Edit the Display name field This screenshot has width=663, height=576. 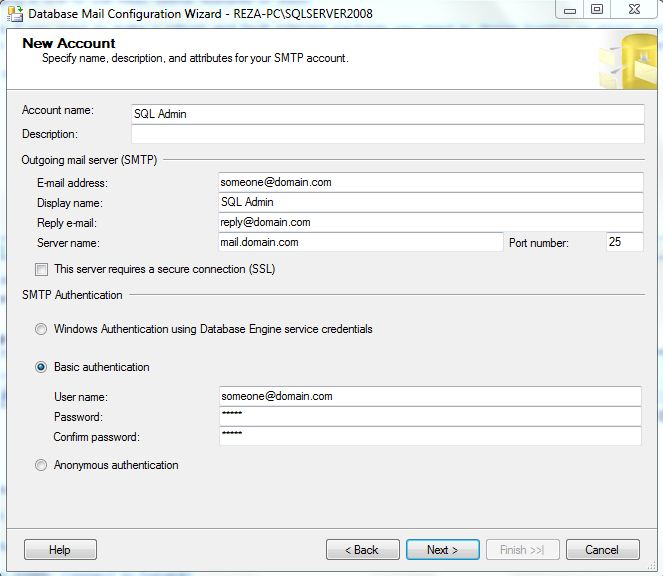tap(430, 202)
